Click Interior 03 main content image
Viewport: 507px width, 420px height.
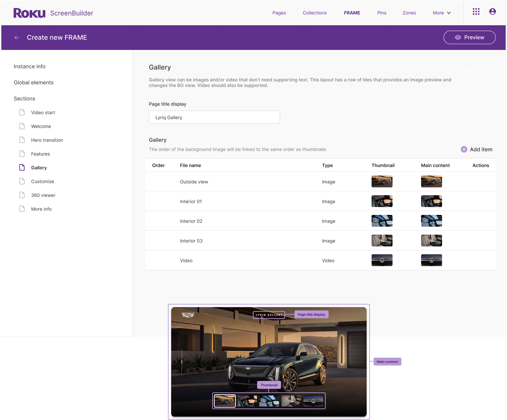[x=432, y=241]
